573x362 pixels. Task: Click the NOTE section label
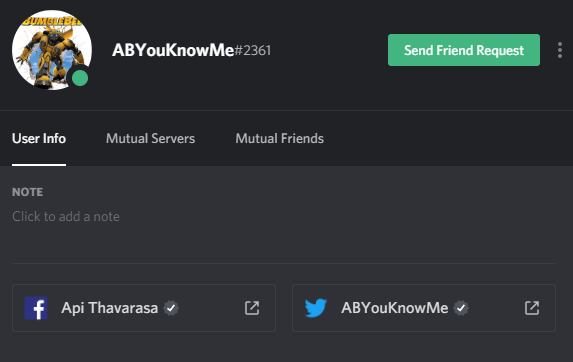coord(27,192)
